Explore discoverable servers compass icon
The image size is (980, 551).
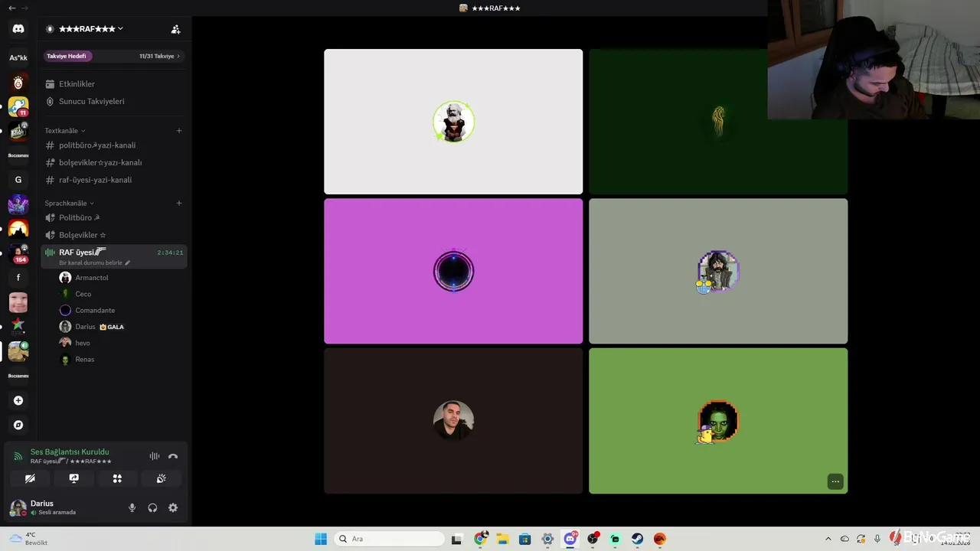[x=18, y=425]
